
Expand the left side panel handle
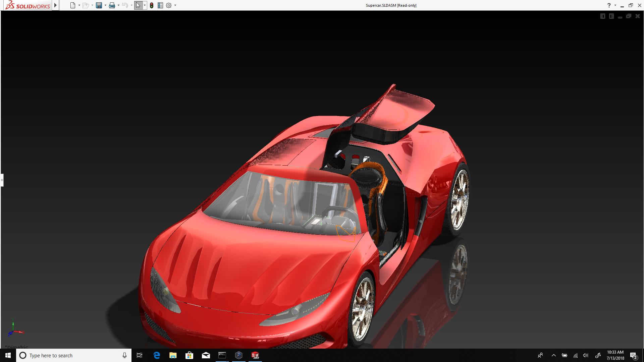tap(2, 180)
